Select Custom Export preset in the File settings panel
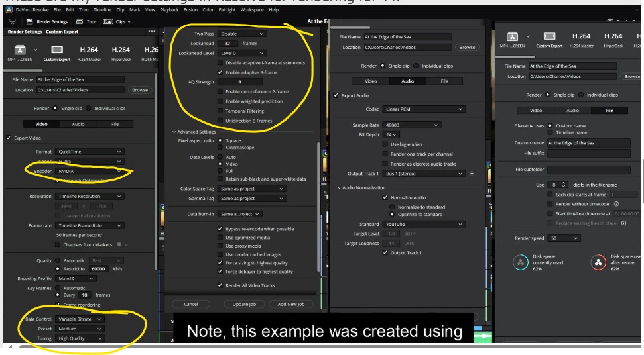Screen dimensions: 644x355 (549, 40)
